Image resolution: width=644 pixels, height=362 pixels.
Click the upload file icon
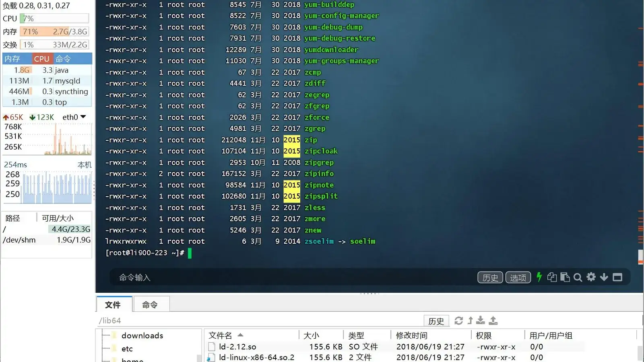pyautogui.click(x=493, y=321)
